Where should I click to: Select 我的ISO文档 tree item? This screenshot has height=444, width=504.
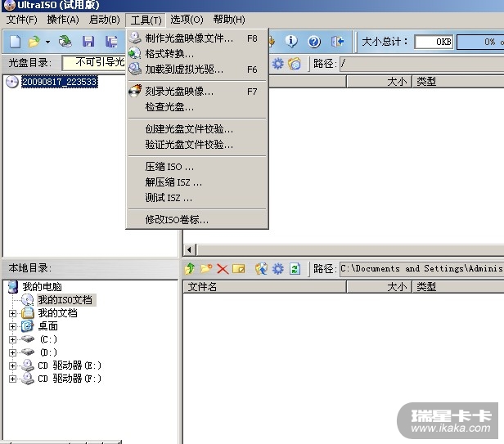[x=65, y=300]
